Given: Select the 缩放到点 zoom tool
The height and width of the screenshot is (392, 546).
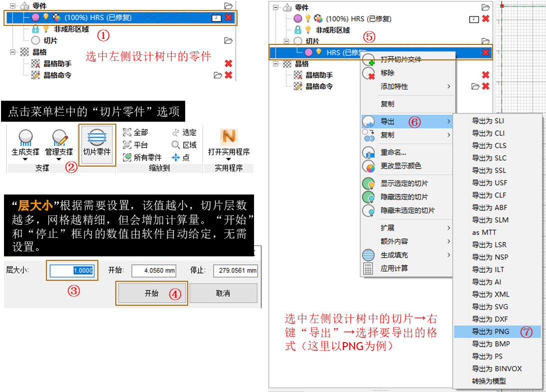Looking at the screenshot, I should 176,157.
